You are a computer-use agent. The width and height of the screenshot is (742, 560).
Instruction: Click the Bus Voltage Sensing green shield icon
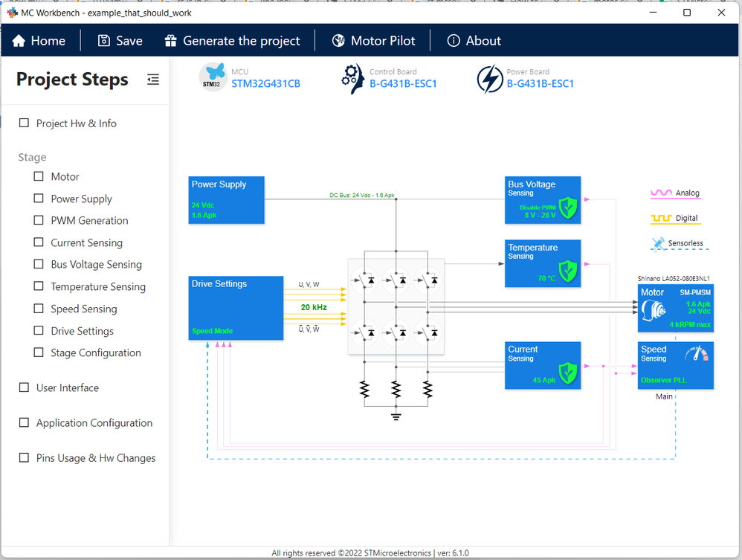[x=568, y=207]
